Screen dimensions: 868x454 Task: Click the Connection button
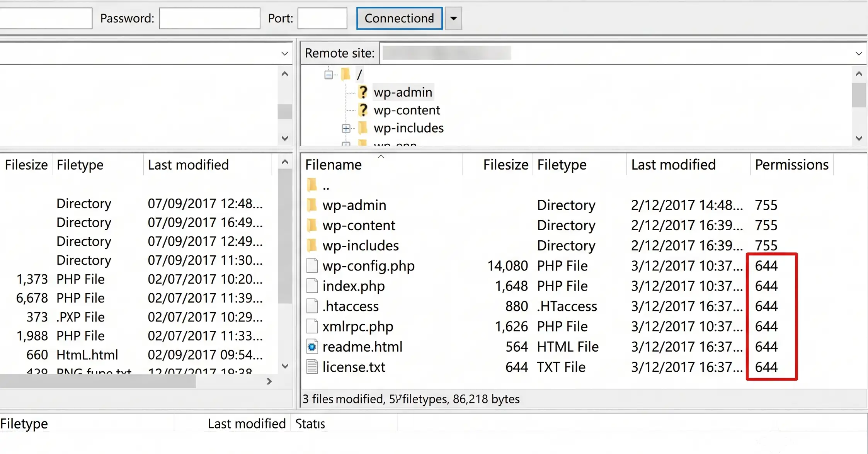(x=399, y=18)
